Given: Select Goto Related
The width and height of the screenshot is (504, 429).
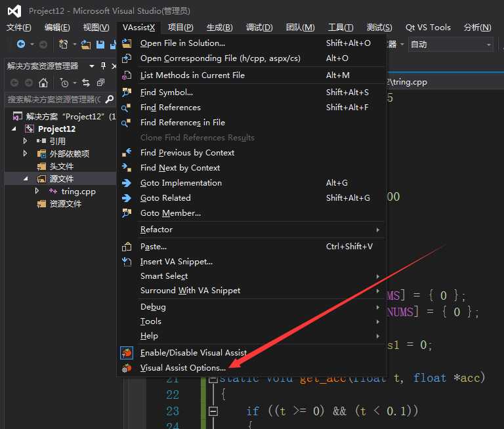Looking at the screenshot, I should [x=252, y=198].
